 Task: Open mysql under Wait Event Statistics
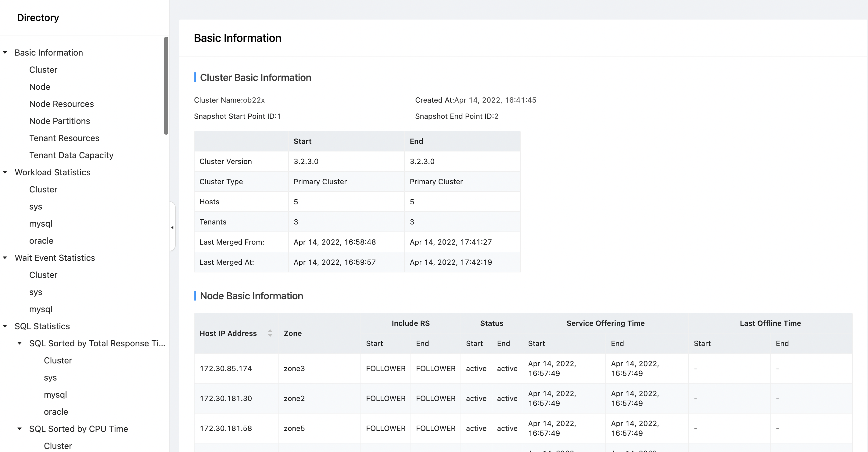coord(41,309)
